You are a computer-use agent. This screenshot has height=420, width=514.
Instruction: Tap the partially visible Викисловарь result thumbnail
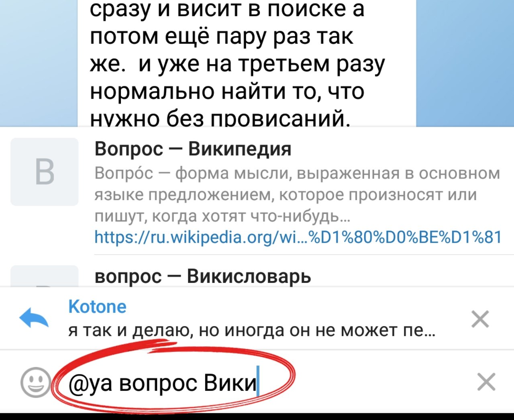click(45, 276)
